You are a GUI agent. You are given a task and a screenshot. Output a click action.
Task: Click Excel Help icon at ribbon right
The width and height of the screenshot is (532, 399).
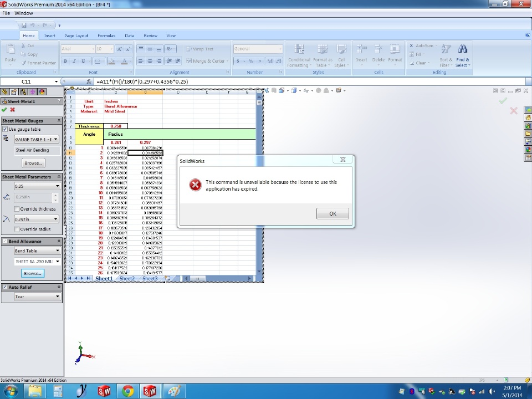pos(528,35)
